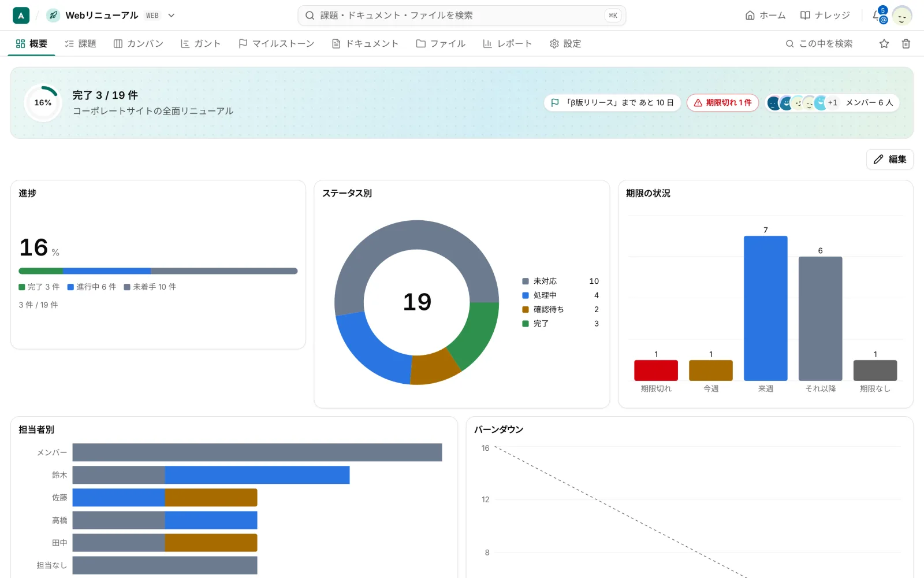Click the 完了 legend entry in ステータス別
This screenshot has height=578, width=924.
560,324
